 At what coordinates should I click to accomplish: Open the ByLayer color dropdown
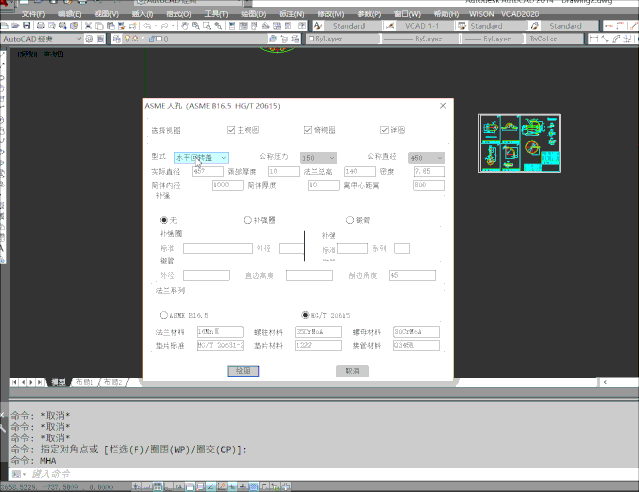tap(344, 39)
